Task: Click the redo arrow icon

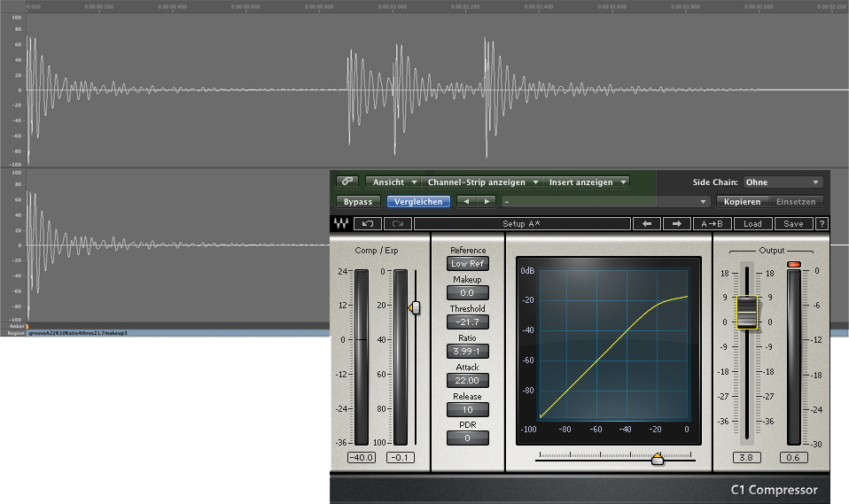Action: [398, 224]
